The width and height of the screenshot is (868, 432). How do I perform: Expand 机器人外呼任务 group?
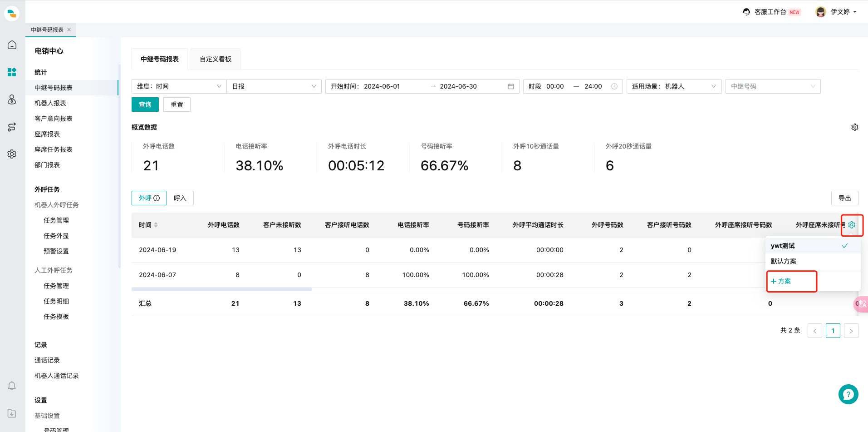click(x=57, y=205)
